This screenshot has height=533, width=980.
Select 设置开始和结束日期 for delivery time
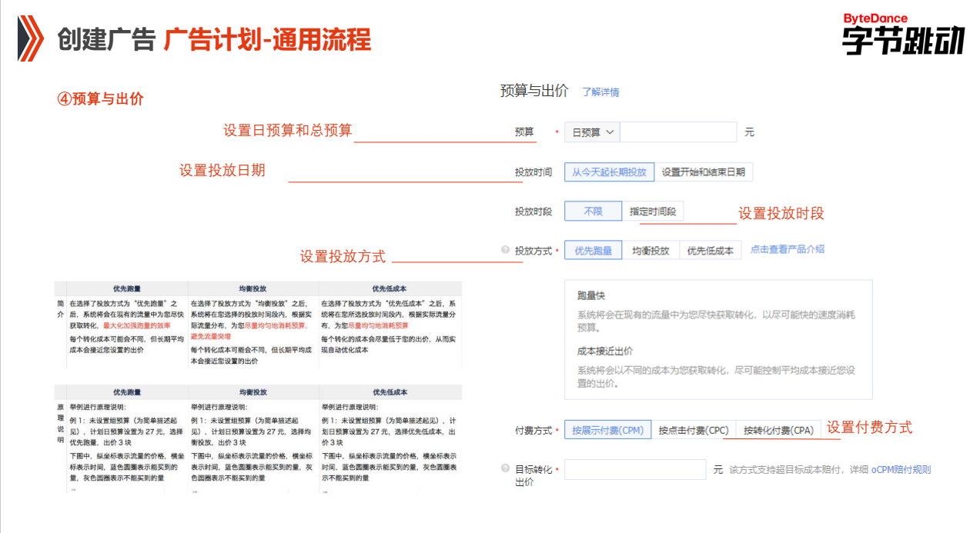tap(705, 172)
